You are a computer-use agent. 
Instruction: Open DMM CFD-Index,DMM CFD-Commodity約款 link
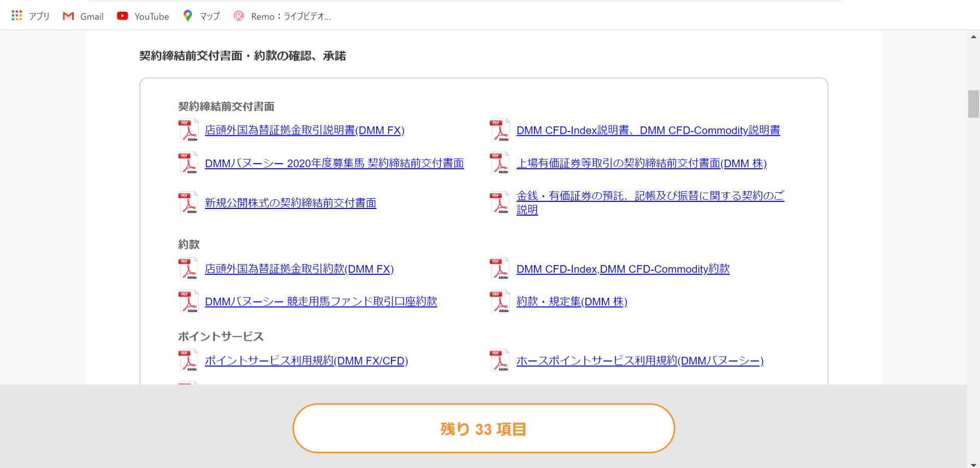click(x=623, y=269)
